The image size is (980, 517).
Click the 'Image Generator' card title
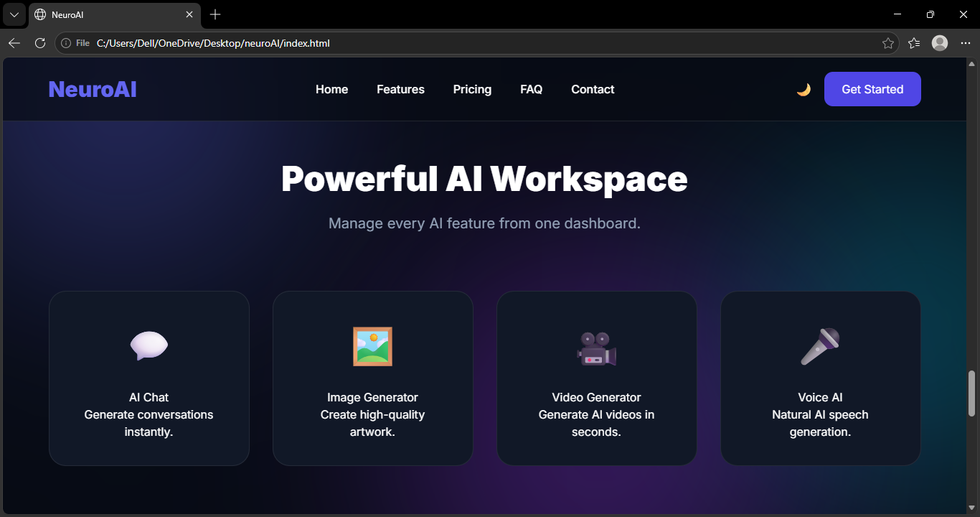372,397
